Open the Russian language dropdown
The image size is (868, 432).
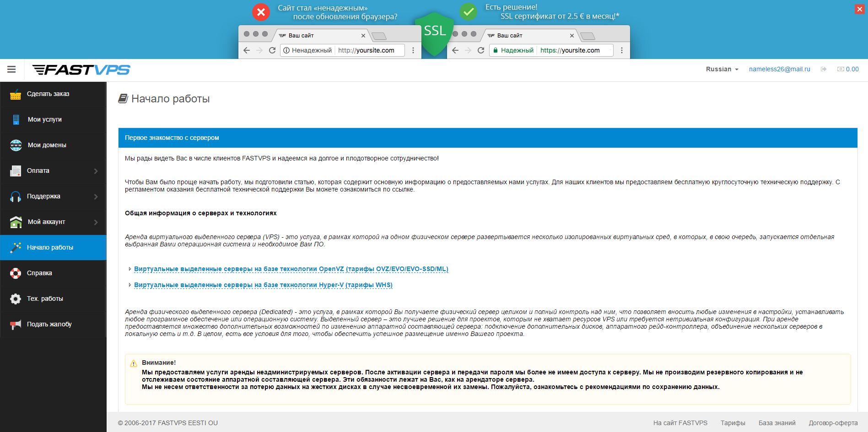click(722, 69)
